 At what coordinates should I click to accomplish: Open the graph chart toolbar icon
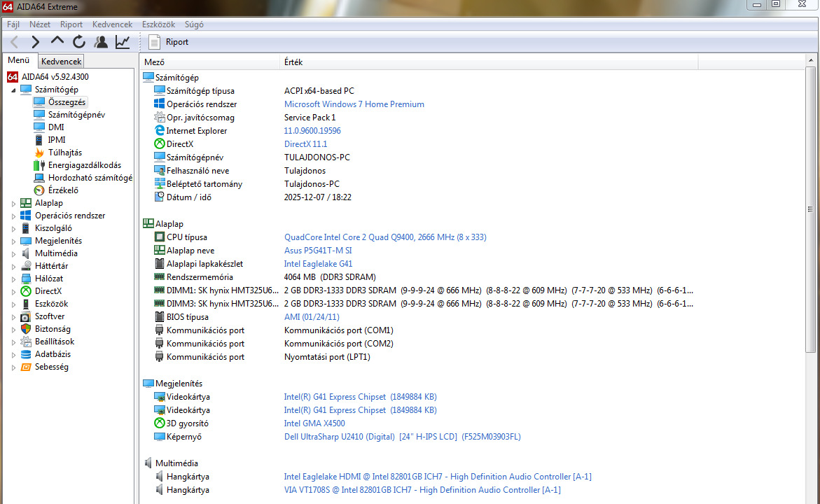123,42
